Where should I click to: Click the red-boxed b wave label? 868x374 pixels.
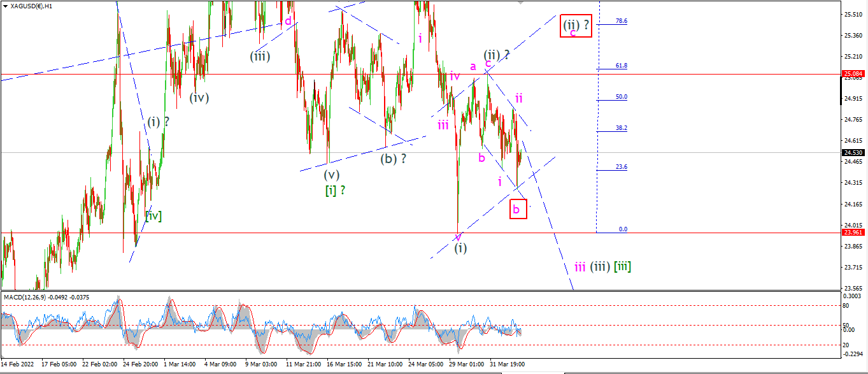tap(518, 209)
